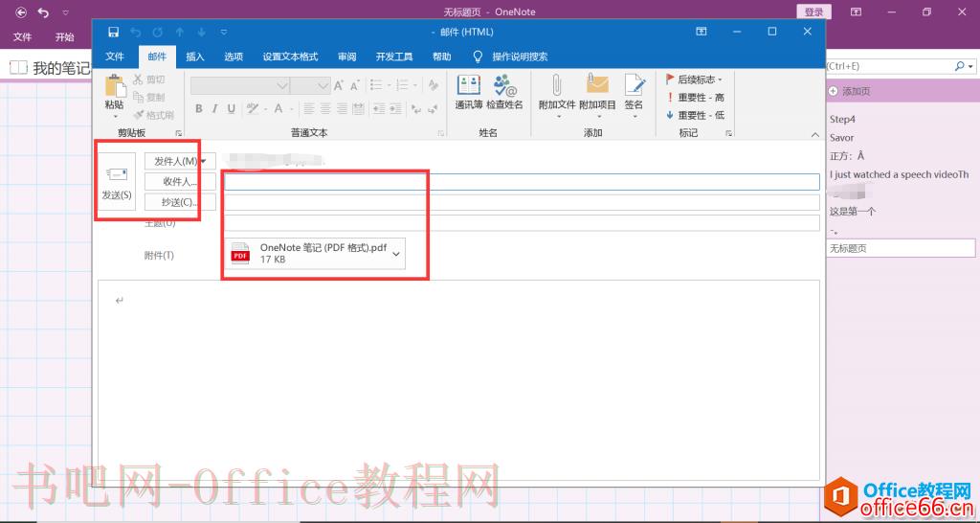Switch to the Options (选项) tab

[x=234, y=57]
